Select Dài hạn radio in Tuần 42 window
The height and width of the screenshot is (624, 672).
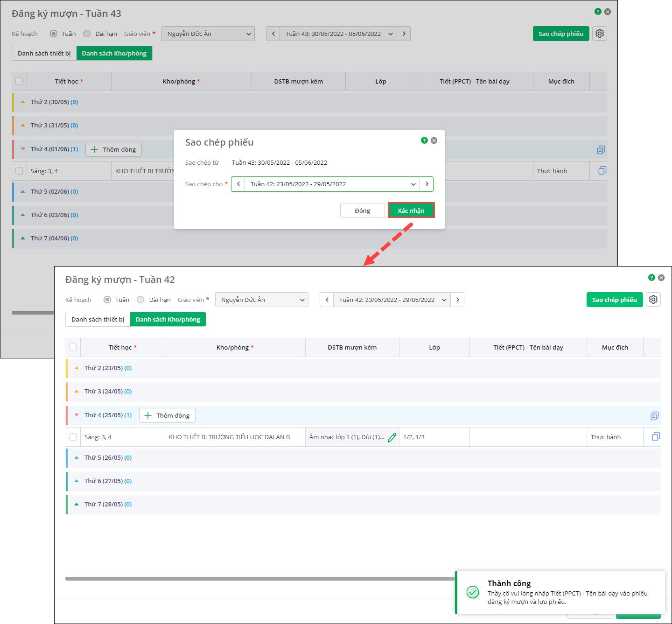point(140,300)
